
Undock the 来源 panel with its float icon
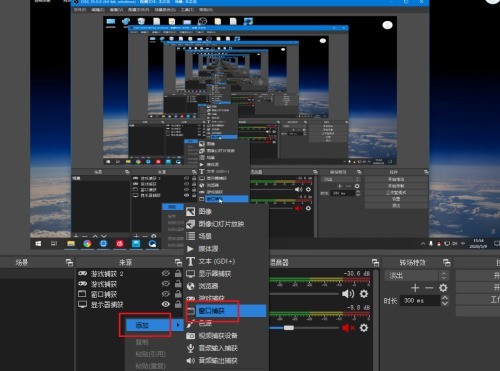click(x=178, y=263)
